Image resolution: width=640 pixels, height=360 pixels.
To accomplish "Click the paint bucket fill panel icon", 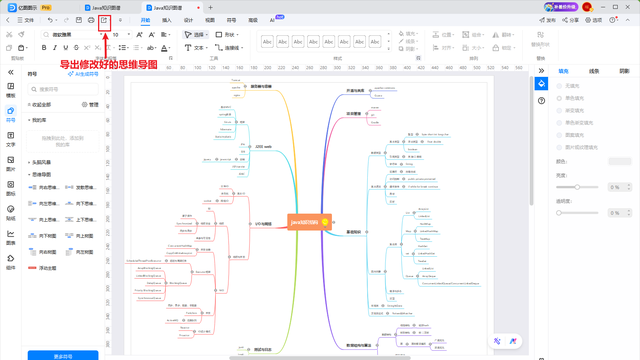I will click(x=541, y=84).
